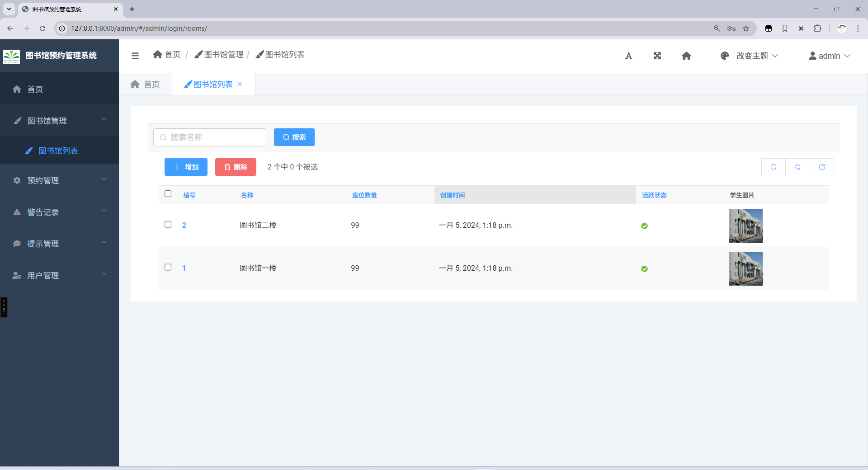This screenshot has width=868, height=470.
Task: Click the 搜索 search button
Action: click(294, 137)
